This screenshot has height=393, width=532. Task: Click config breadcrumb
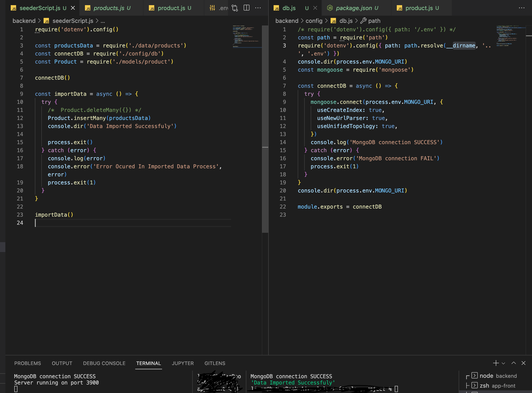click(314, 21)
